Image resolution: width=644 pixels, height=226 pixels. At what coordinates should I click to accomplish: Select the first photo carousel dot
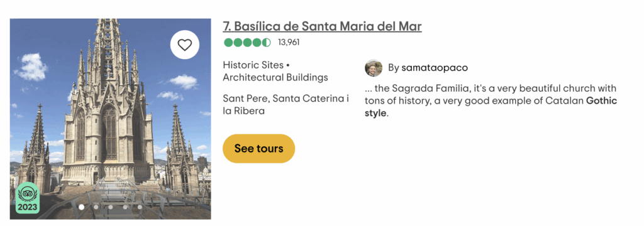81,207
